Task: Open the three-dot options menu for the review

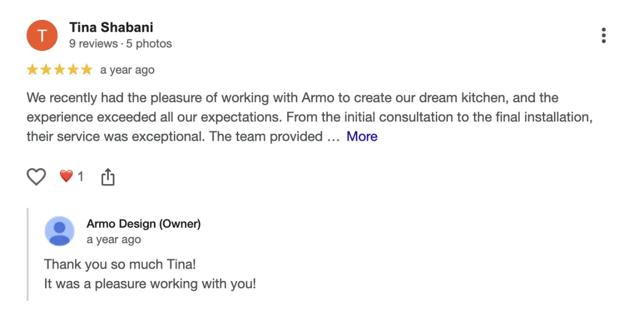Action: pos(604,35)
